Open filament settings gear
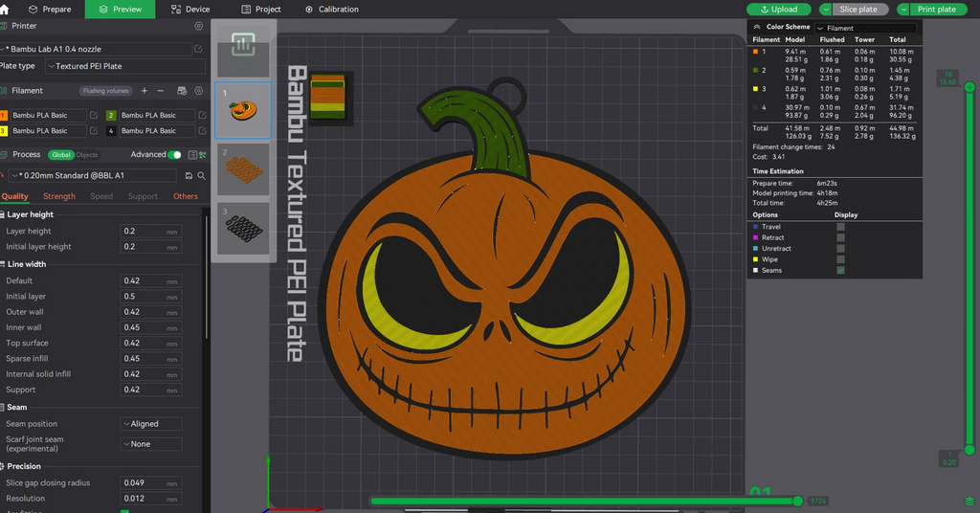980x513 pixels. point(199,91)
